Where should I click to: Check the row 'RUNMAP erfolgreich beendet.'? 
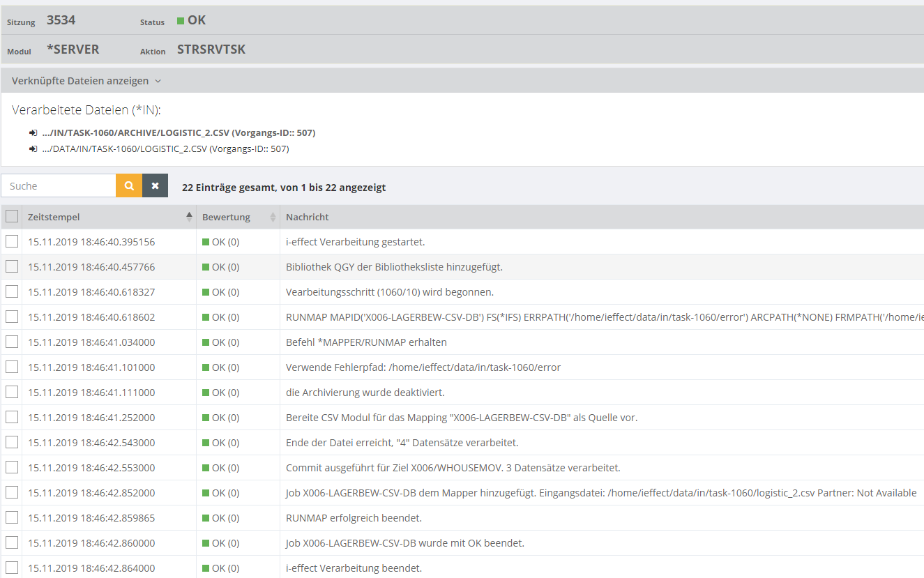coord(12,517)
